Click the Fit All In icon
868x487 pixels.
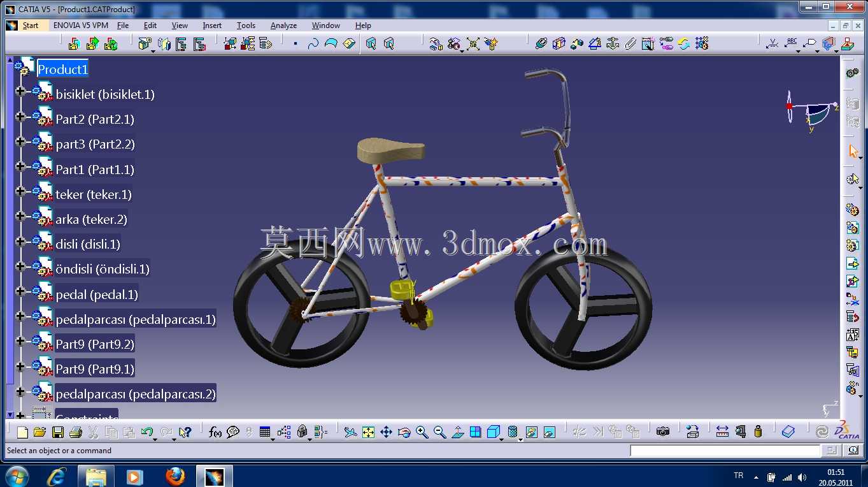pos(368,432)
